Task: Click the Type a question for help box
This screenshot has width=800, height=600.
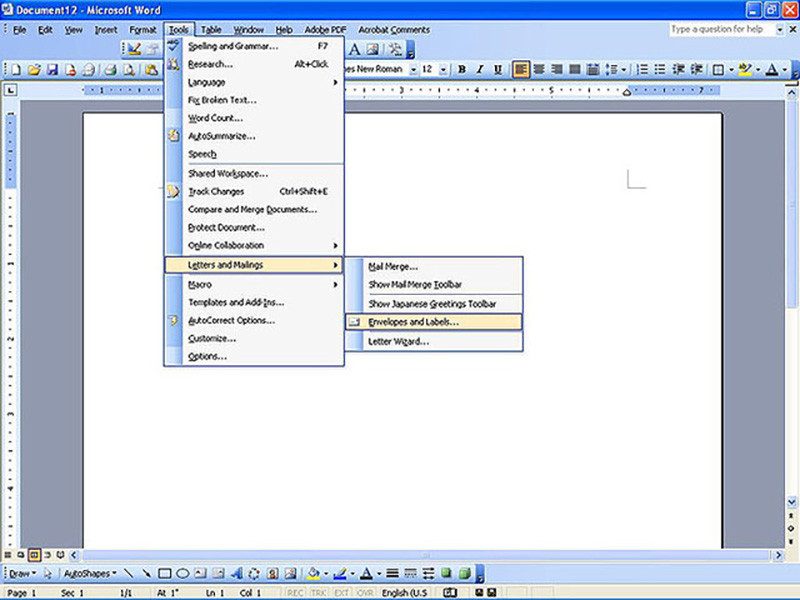Action: [x=722, y=30]
